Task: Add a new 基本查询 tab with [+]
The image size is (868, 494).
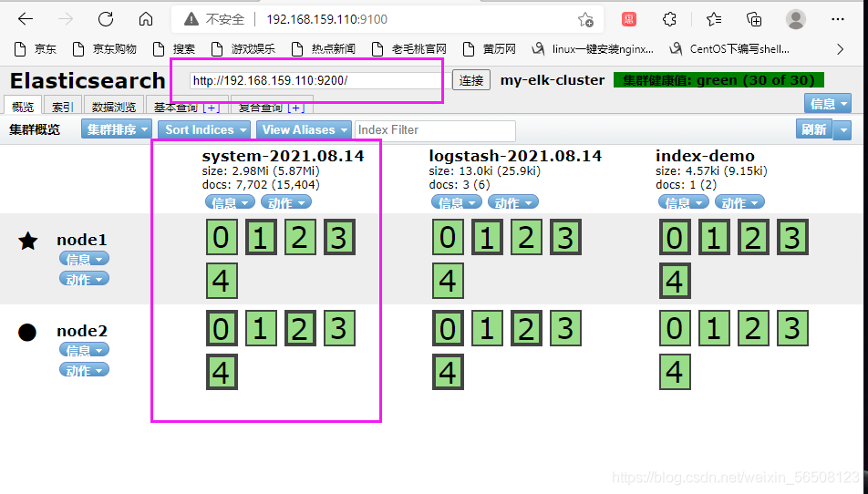Action: click(212, 108)
